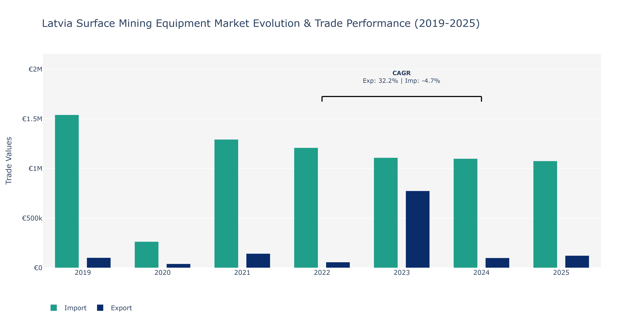Select the tall 2023 Export bar

418,229
